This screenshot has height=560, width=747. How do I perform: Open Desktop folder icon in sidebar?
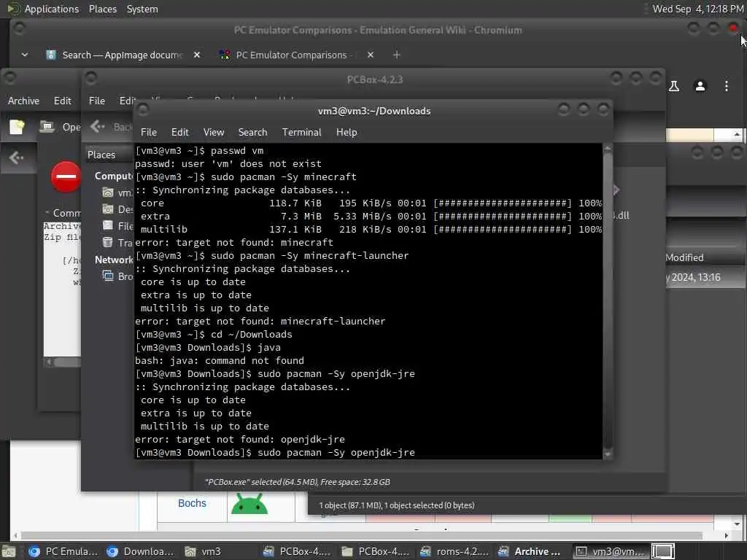(108, 209)
